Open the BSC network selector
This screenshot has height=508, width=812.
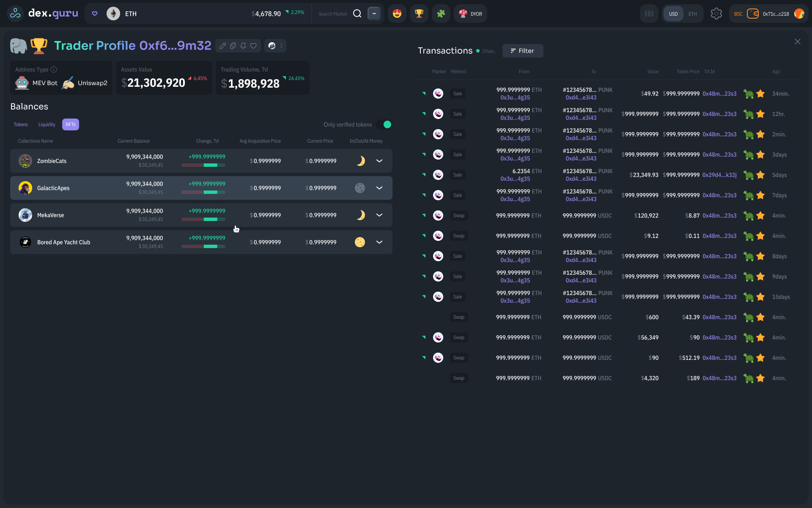(738, 14)
